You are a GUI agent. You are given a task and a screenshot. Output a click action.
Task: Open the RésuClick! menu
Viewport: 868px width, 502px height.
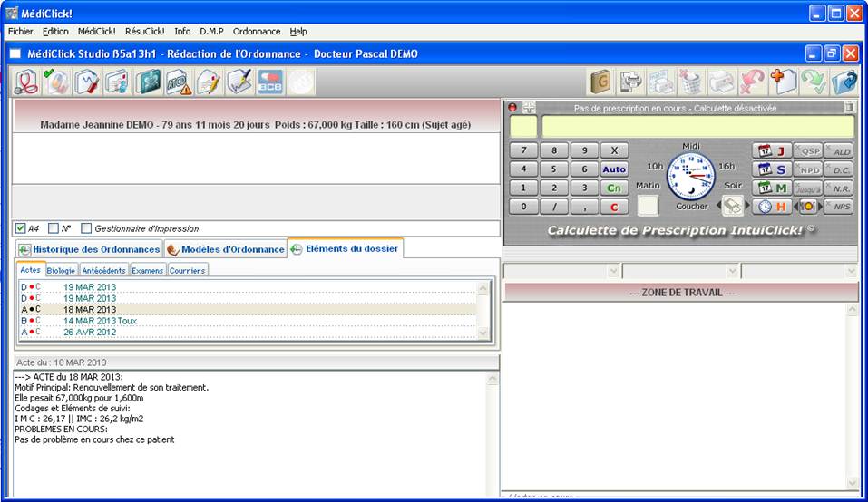point(144,32)
